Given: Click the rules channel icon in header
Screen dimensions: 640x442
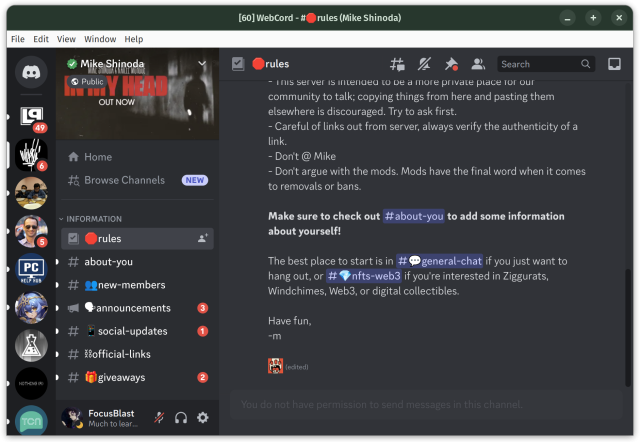Looking at the screenshot, I should coord(238,64).
